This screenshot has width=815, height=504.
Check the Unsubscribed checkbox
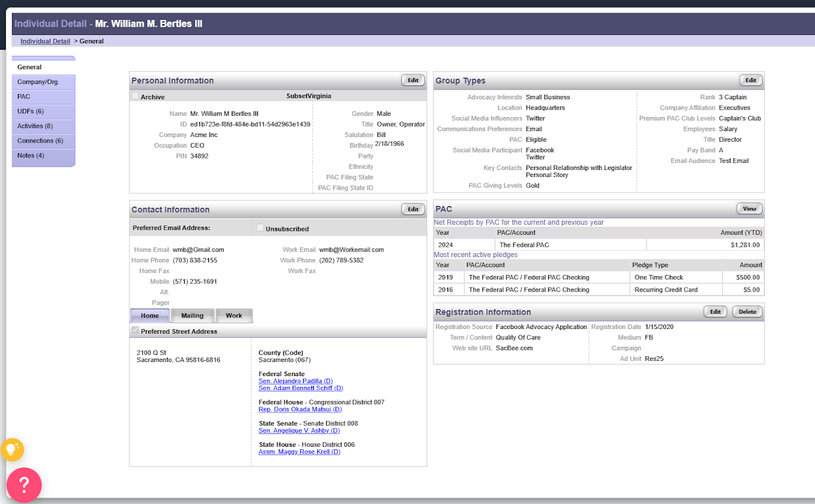(x=260, y=228)
